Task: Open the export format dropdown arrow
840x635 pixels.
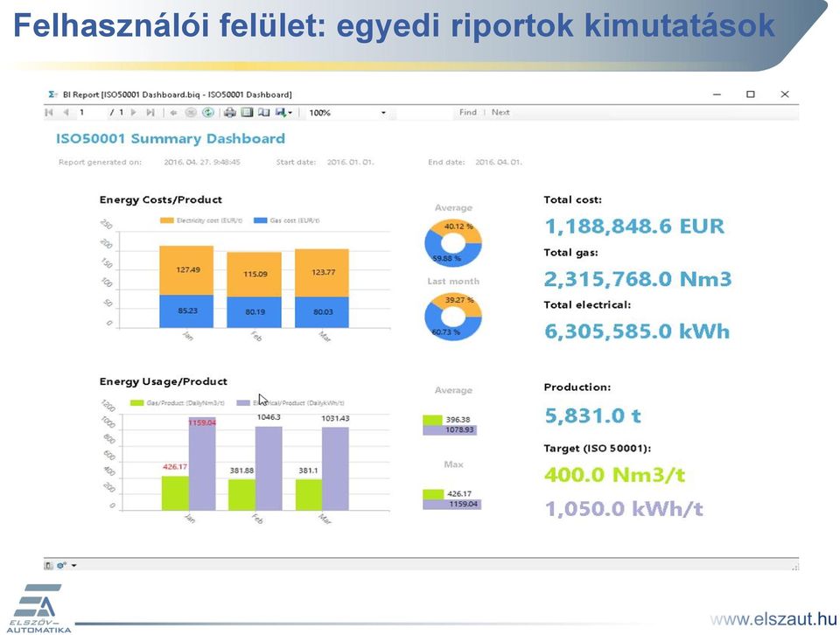Action: click(x=290, y=113)
